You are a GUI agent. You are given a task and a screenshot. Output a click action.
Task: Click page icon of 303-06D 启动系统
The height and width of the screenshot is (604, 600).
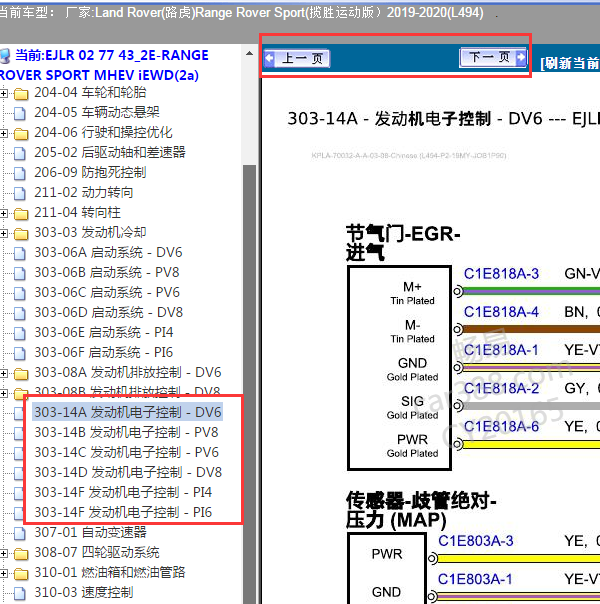click(x=20, y=313)
